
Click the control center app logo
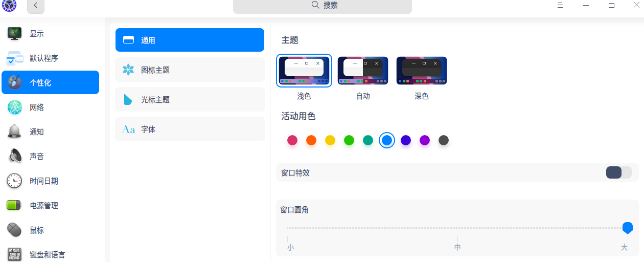pos(9,6)
